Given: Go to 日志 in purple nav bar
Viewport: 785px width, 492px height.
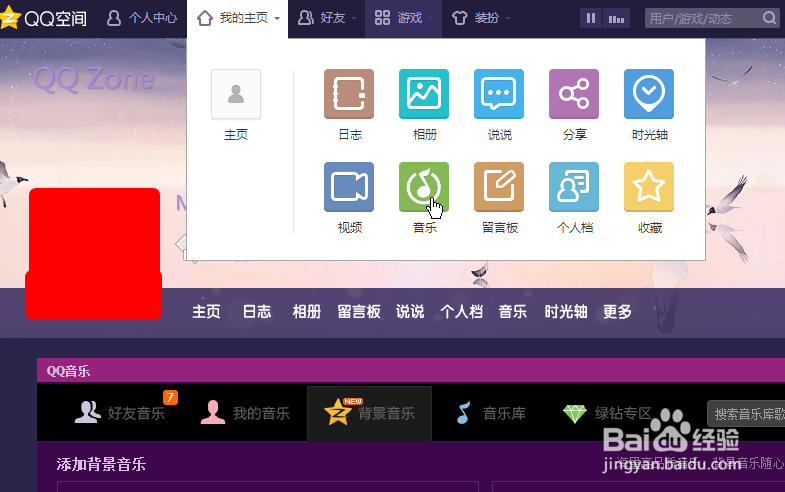Looking at the screenshot, I should tap(257, 312).
